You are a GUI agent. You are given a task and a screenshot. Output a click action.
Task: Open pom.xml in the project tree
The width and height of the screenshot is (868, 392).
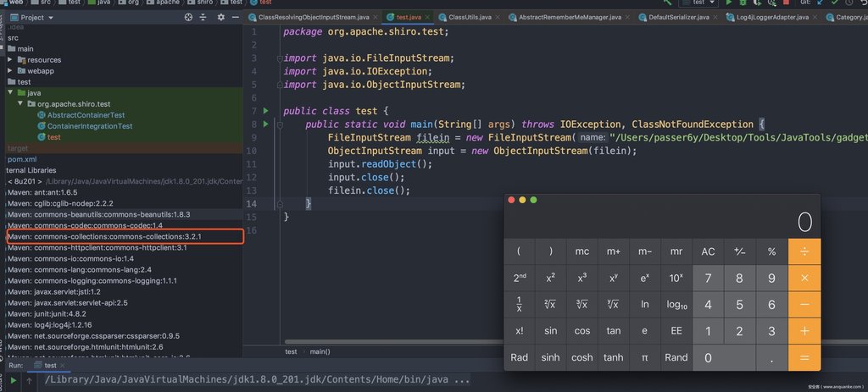(22, 159)
